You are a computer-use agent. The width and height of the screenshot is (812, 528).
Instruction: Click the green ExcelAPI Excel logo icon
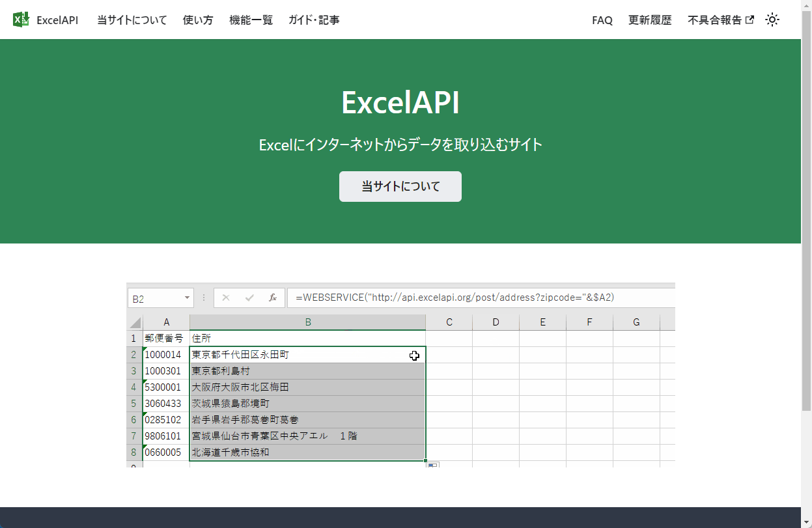tap(21, 20)
